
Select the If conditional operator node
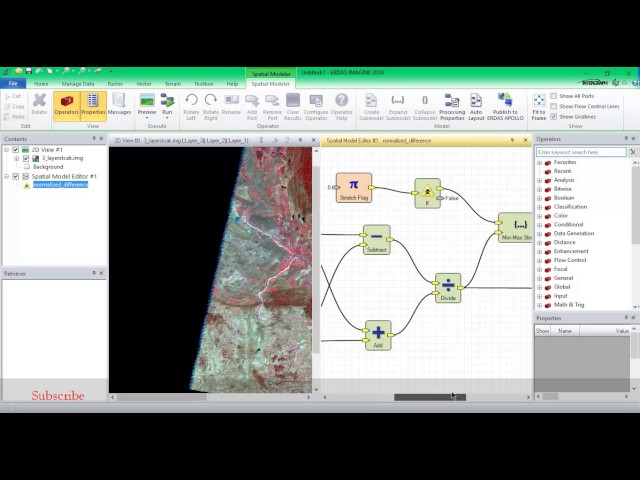[427, 193]
